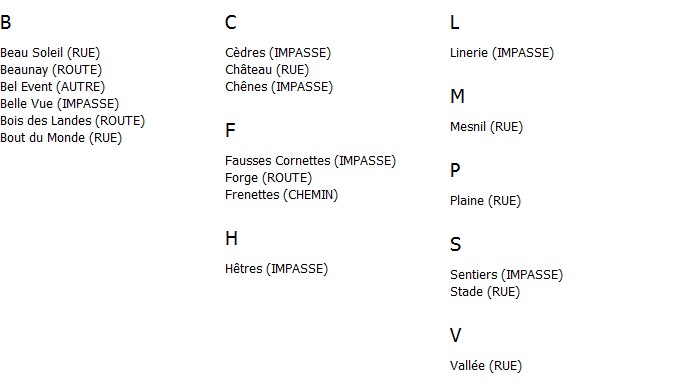Click Stade (RUE) street link

pos(485,292)
